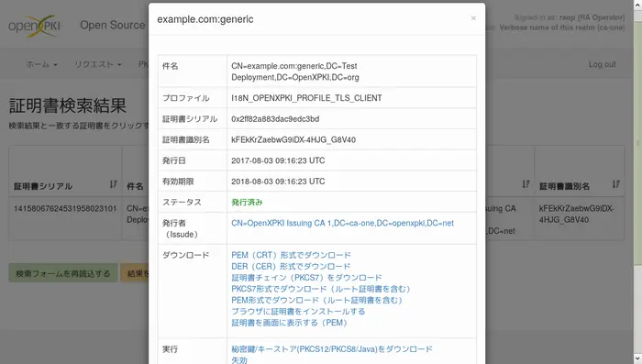The image size is (642, 364).
Task: Click 検索フォームを再読込する button
Action: point(63,273)
